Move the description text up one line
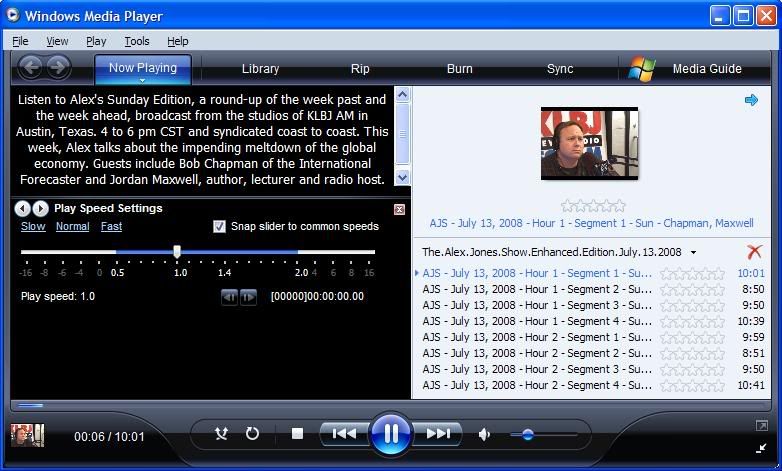 402,94
